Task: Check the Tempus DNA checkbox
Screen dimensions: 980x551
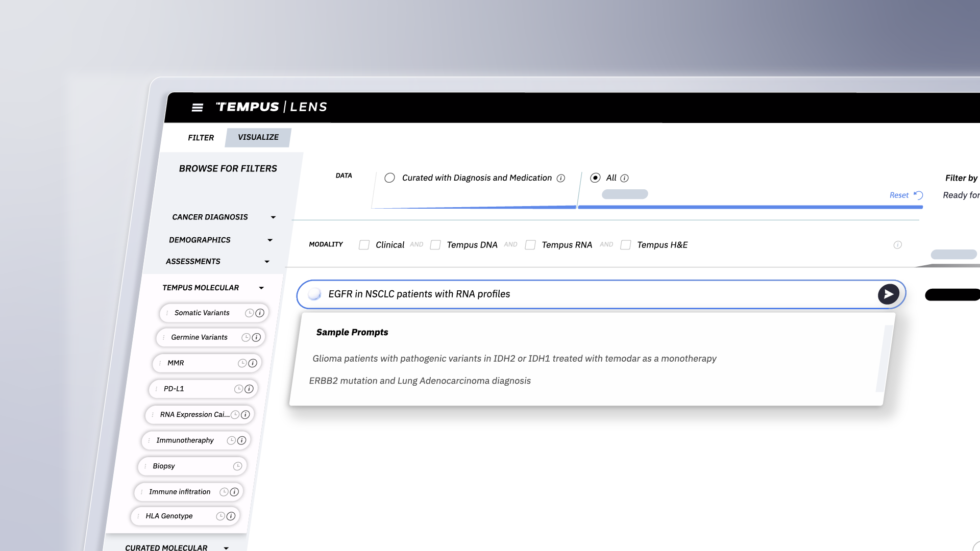Action: click(435, 245)
